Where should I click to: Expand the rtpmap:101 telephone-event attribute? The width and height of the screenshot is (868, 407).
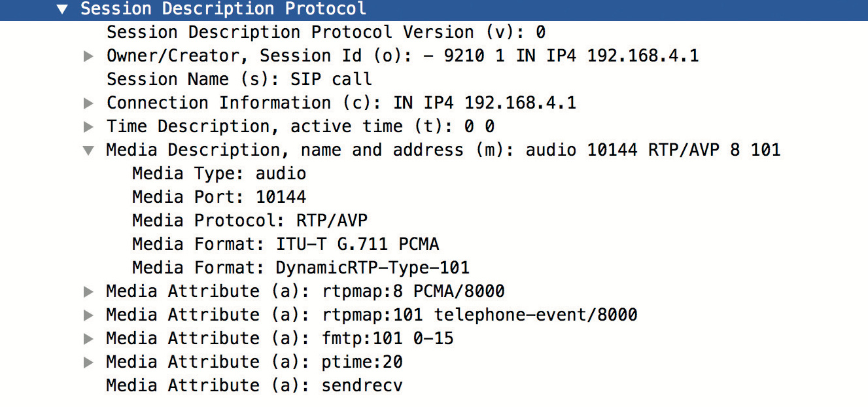click(89, 315)
